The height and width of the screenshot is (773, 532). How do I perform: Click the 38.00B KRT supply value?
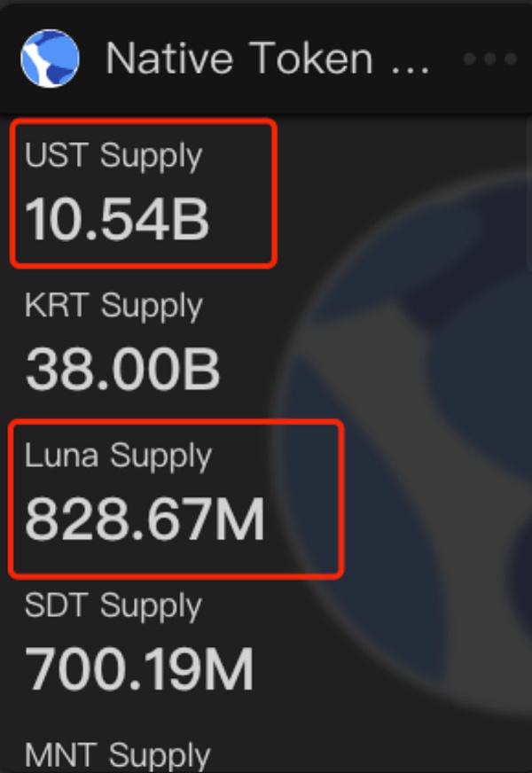(x=122, y=369)
